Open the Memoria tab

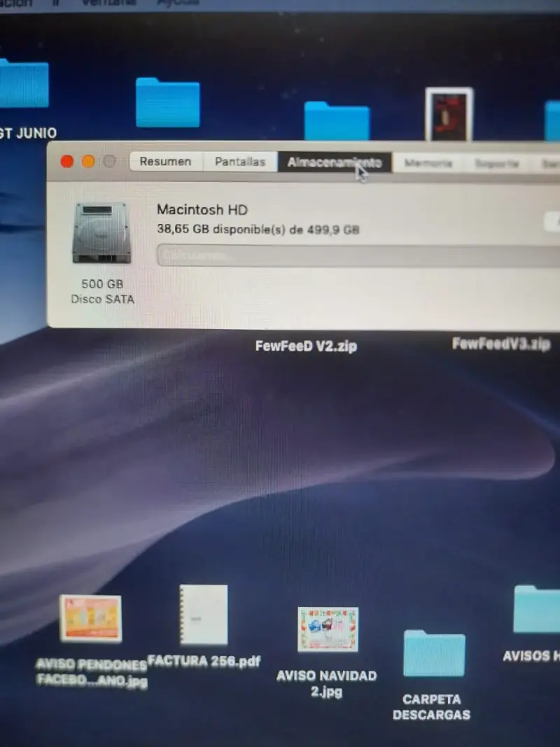[428, 163]
